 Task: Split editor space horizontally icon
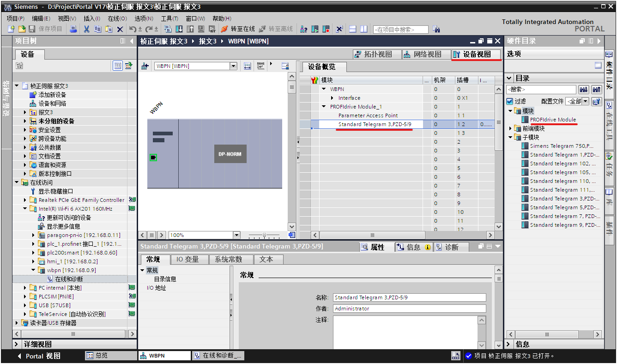[x=352, y=29]
